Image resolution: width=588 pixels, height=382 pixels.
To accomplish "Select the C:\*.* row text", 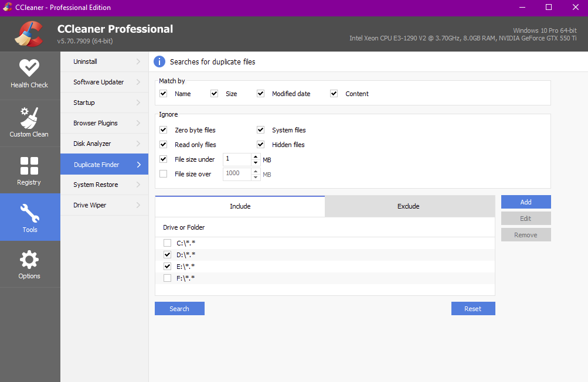I will tap(186, 243).
